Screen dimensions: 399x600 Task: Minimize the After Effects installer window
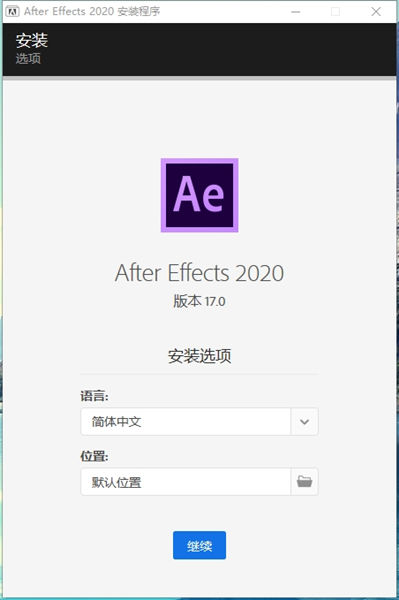click(295, 12)
